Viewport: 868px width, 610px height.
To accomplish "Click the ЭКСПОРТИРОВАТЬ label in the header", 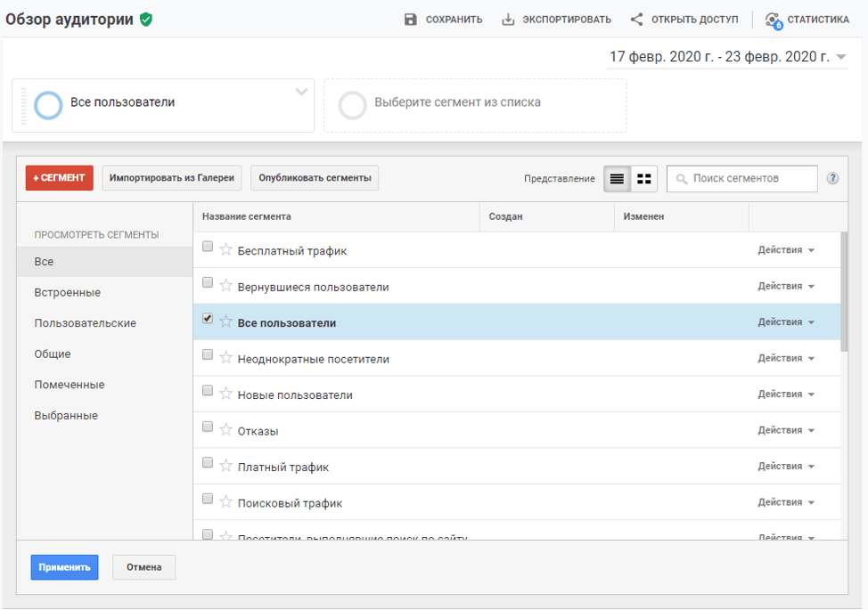I will [567, 20].
